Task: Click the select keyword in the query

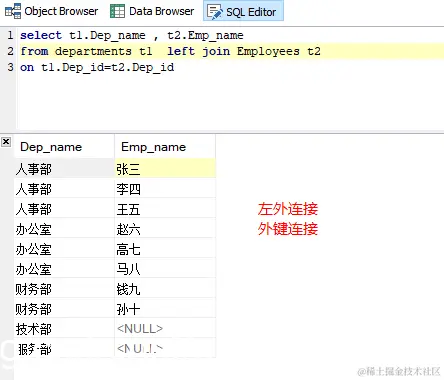Action: click(x=41, y=35)
